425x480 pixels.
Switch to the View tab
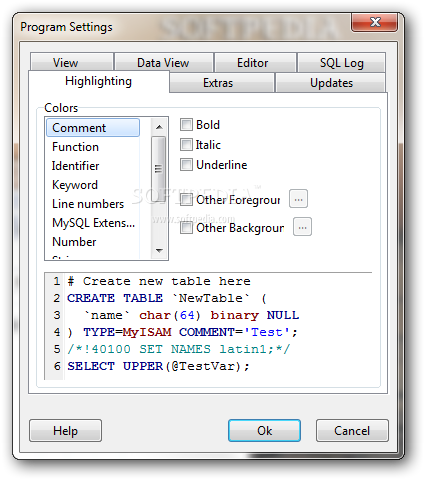[71, 62]
